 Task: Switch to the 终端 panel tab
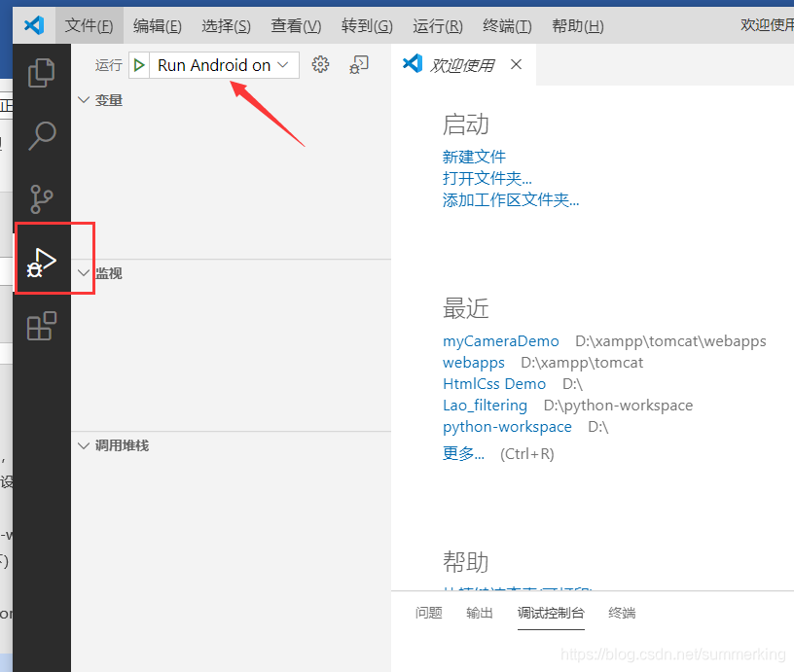click(622, 613)
